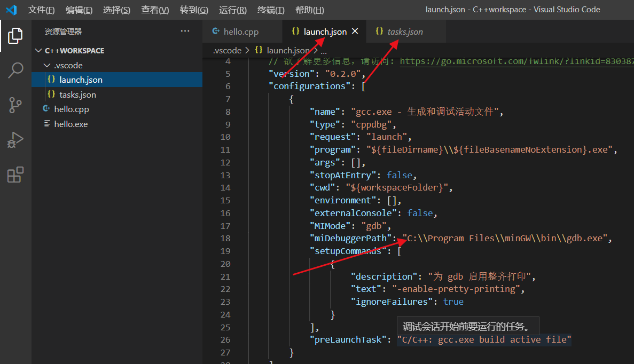Open the 查看(V) menu
Viewport: 634px width, 364px height.
[155, 10]
